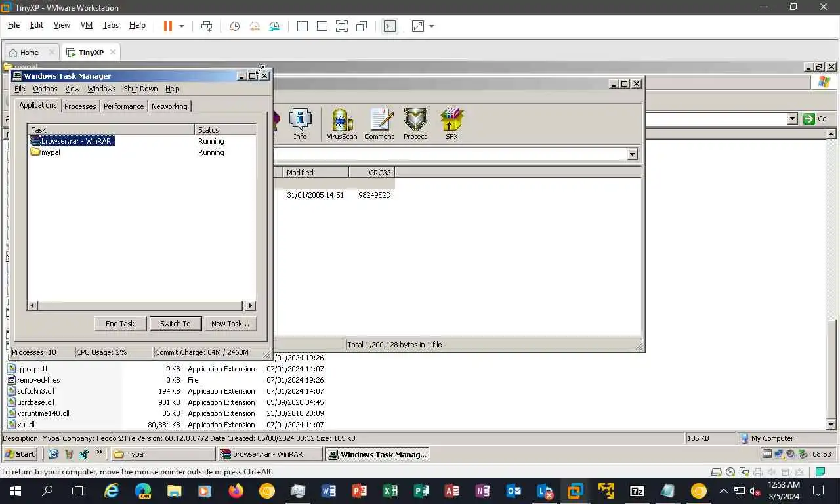Pause the virtual machine in VMware toolbar
The image size is (840, 504).
168,26
